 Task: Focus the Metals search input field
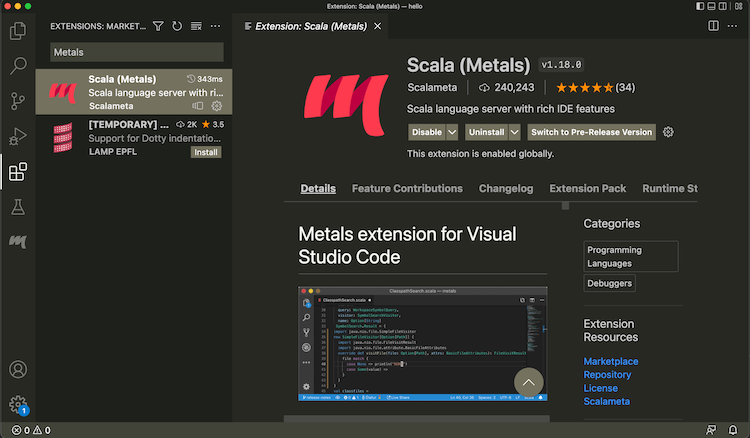137,52
